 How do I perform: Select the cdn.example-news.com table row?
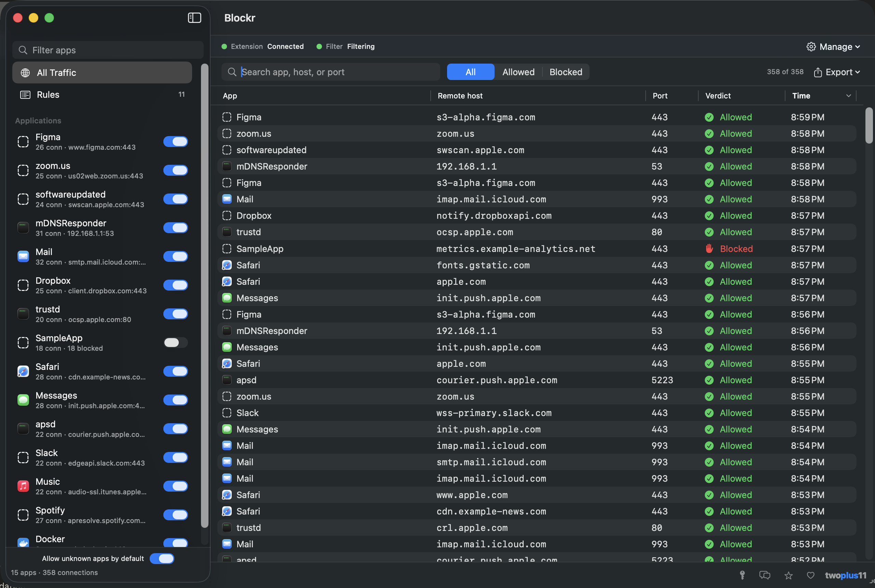(x=537, y=511)
